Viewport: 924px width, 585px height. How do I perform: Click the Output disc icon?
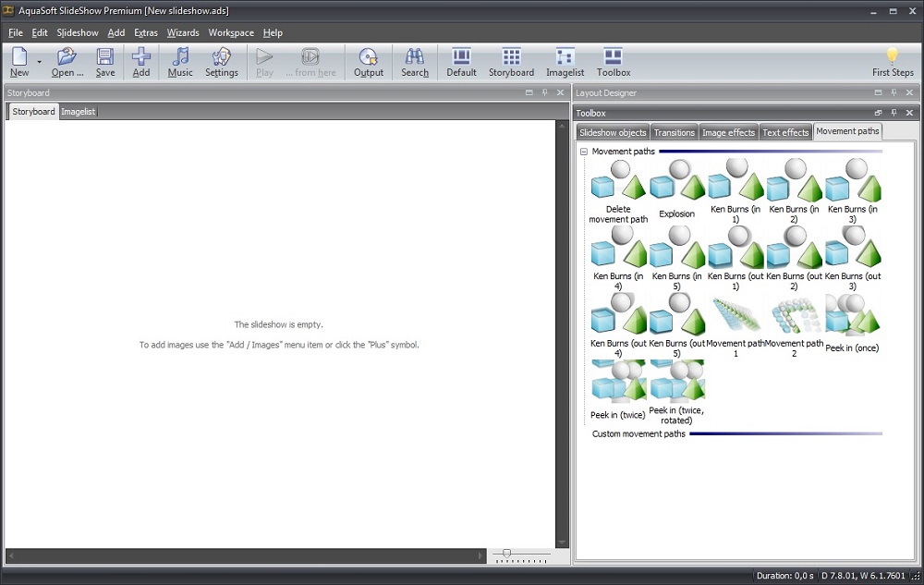coord(369,57)
